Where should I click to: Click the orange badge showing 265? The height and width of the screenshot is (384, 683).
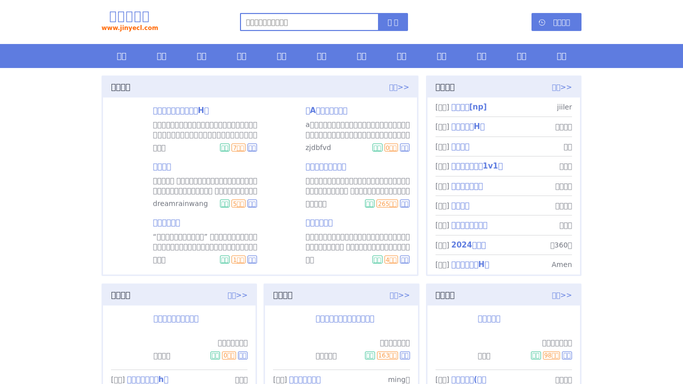click(387, 204)
